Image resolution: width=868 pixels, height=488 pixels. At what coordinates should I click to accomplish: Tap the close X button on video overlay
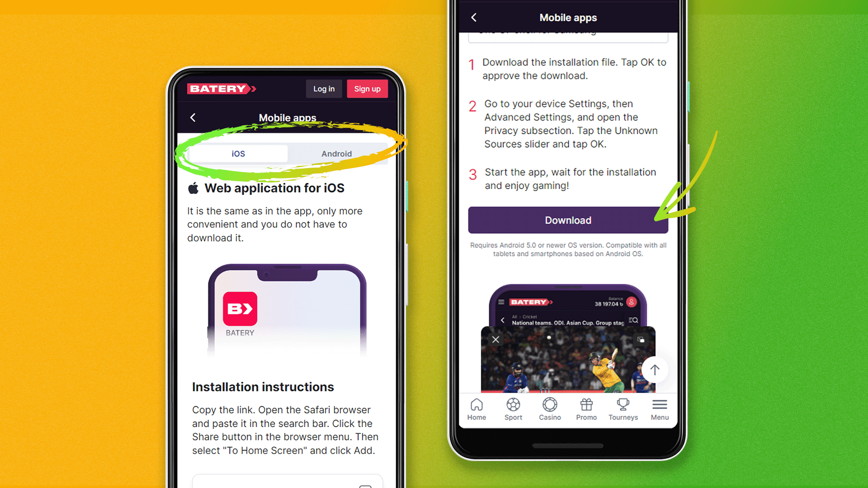coord(495,339)
